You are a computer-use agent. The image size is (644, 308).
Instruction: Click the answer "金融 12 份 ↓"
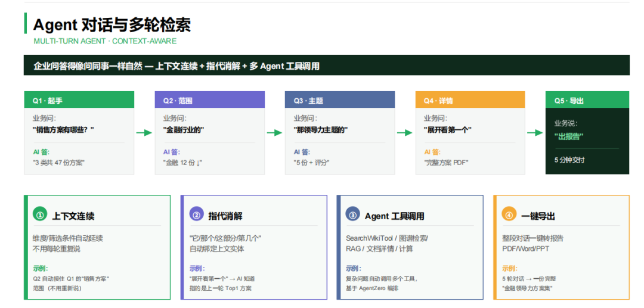point(182,163)
